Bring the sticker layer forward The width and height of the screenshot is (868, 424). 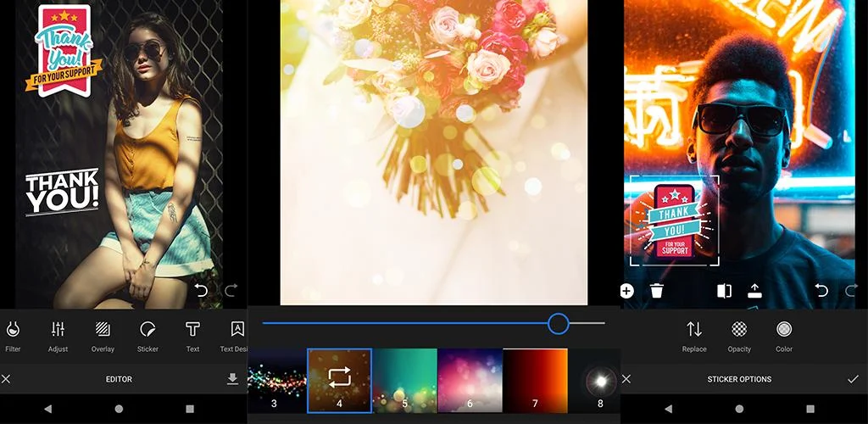click(x=754, y=291)
